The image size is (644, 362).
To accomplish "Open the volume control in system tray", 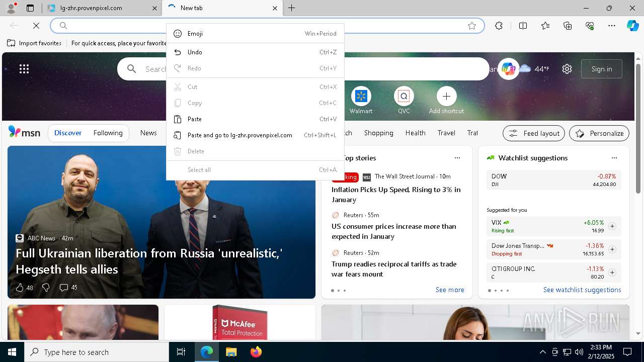I will [579, 352].
